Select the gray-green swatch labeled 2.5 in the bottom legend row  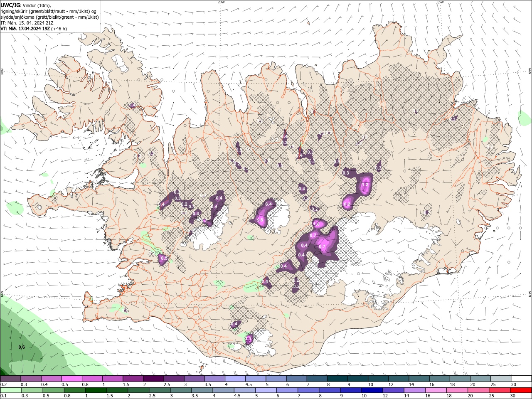(x=159, y=390)
